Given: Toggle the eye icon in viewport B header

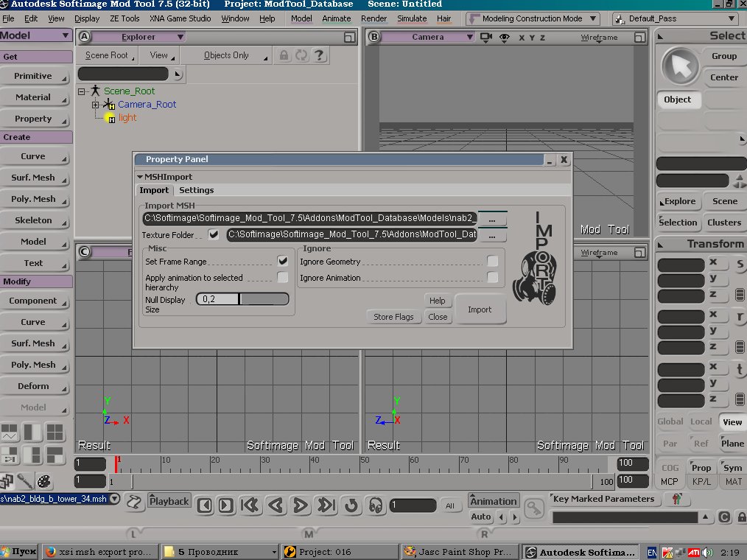Looking at the screenshot, I should pos(504,37).
